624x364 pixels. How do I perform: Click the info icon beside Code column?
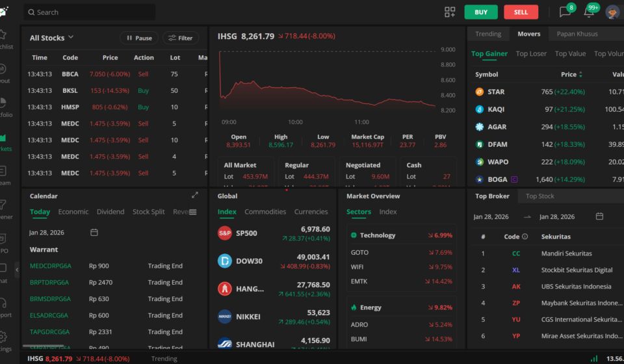click(x=525, y=237)
